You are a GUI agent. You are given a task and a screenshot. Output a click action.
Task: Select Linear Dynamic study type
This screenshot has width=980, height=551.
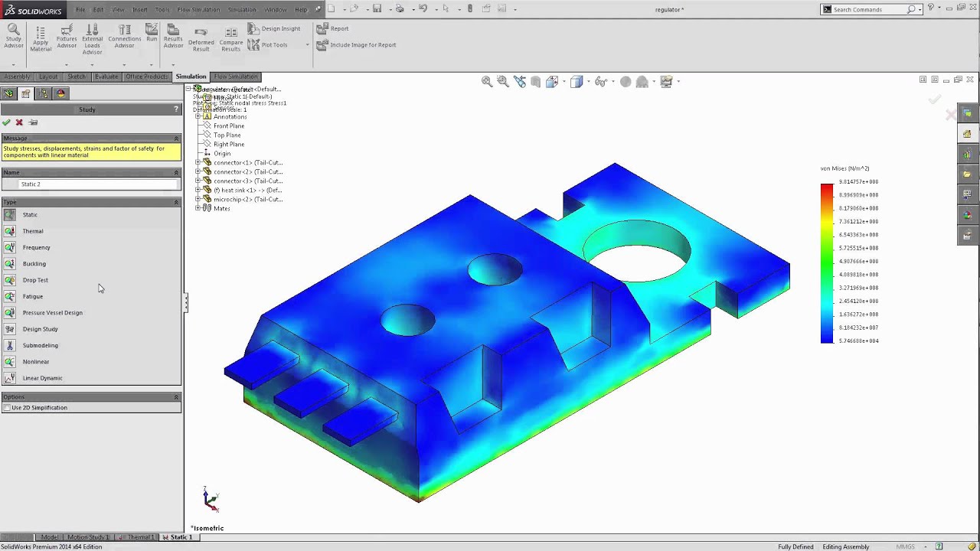[x=42, y=378]
